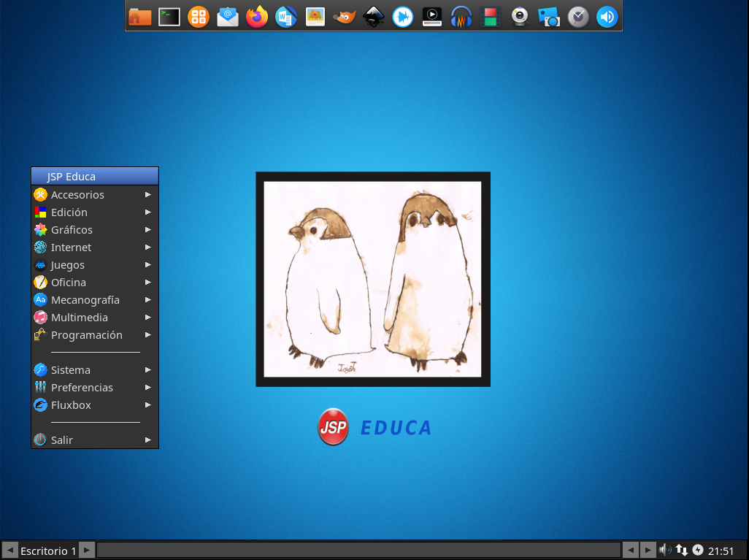
Task: Open the home folder file manager
Action: (140, 18)
